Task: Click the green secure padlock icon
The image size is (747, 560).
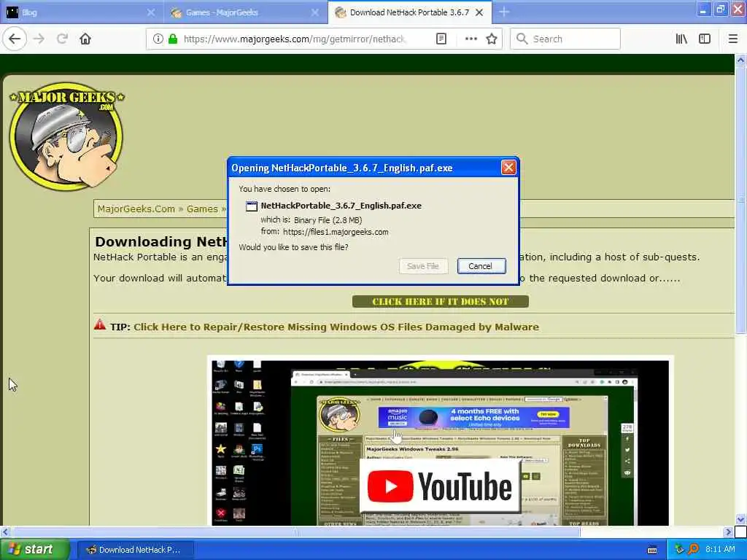Action: coord(173,39)
